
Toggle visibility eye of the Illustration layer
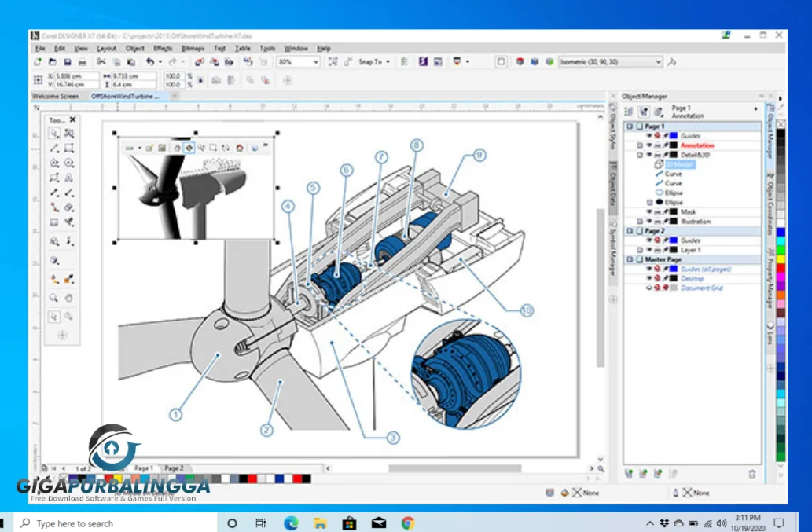click(x=648, y=221)
